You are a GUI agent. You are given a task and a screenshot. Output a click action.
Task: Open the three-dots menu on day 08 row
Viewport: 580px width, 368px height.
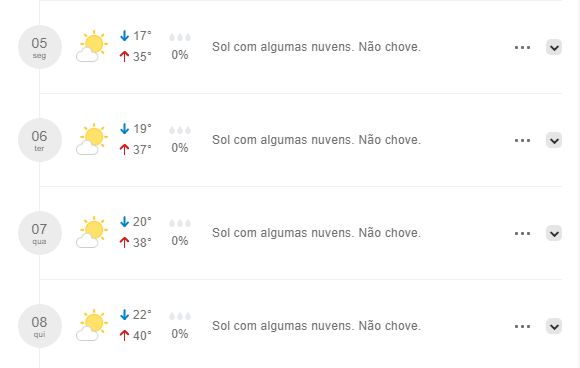pyautogui.click(x=522, y=327)
